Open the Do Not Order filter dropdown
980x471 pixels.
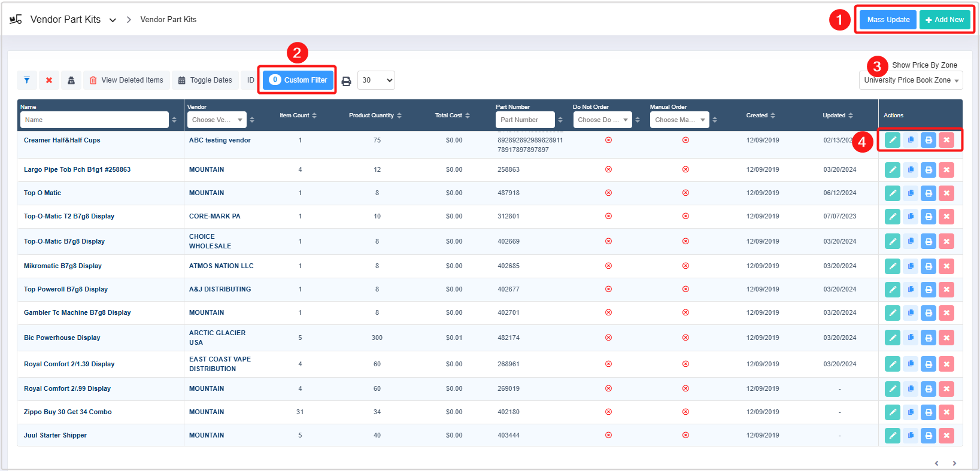tap(602, 120)
